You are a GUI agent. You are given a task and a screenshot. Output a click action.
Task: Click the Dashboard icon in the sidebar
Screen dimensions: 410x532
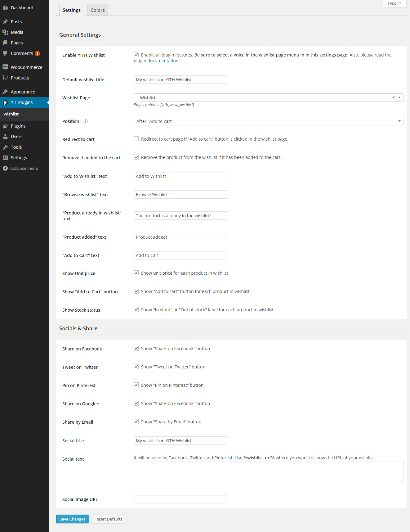(x=5, y=8)
